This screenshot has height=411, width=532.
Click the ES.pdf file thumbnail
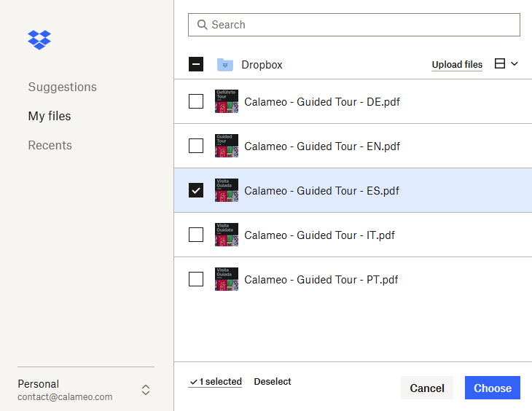point(227,190)
